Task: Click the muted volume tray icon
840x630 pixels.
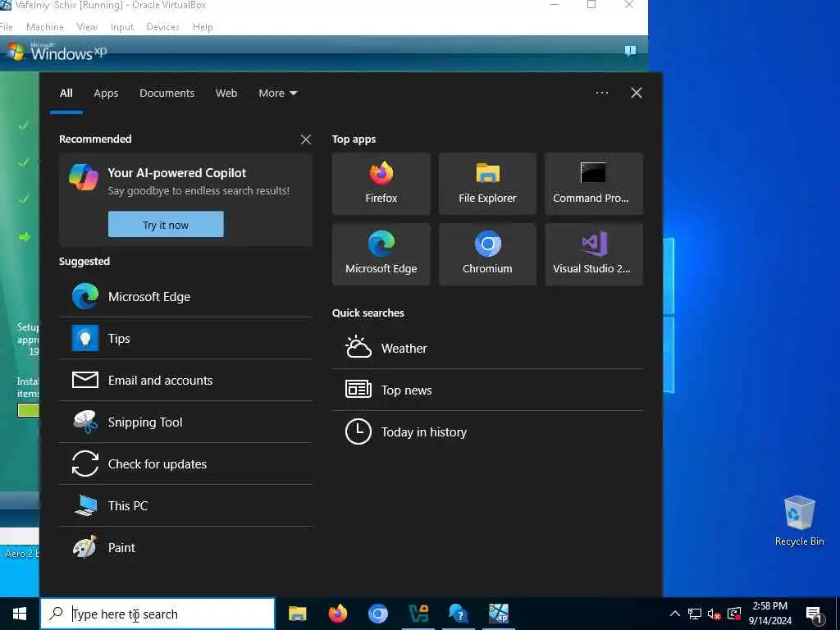Action: [x=714, y=614]
